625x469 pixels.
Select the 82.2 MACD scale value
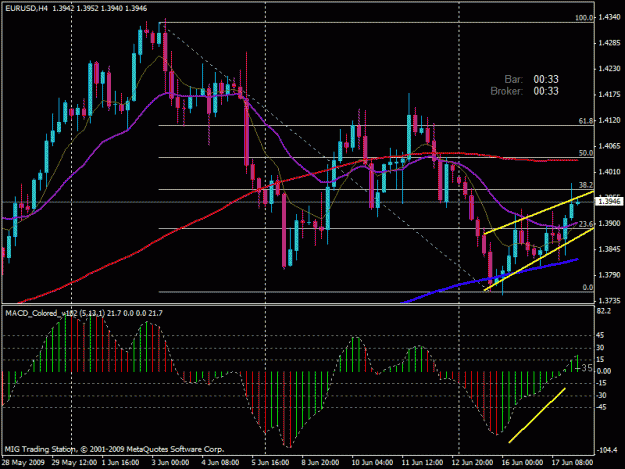pos(603,311)
